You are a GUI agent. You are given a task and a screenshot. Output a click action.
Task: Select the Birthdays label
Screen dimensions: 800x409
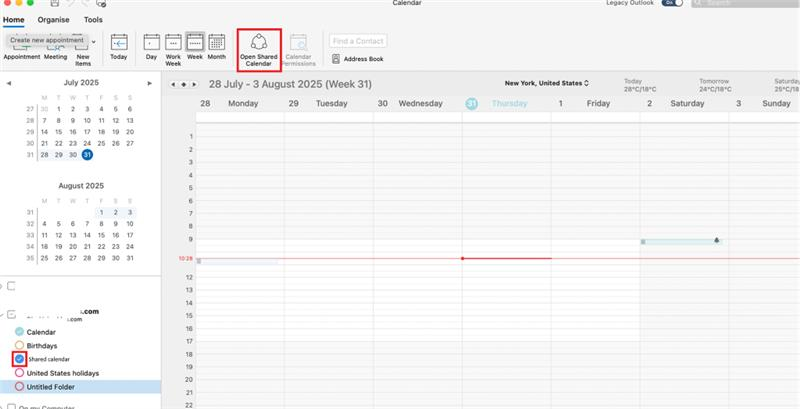[42, 346]
